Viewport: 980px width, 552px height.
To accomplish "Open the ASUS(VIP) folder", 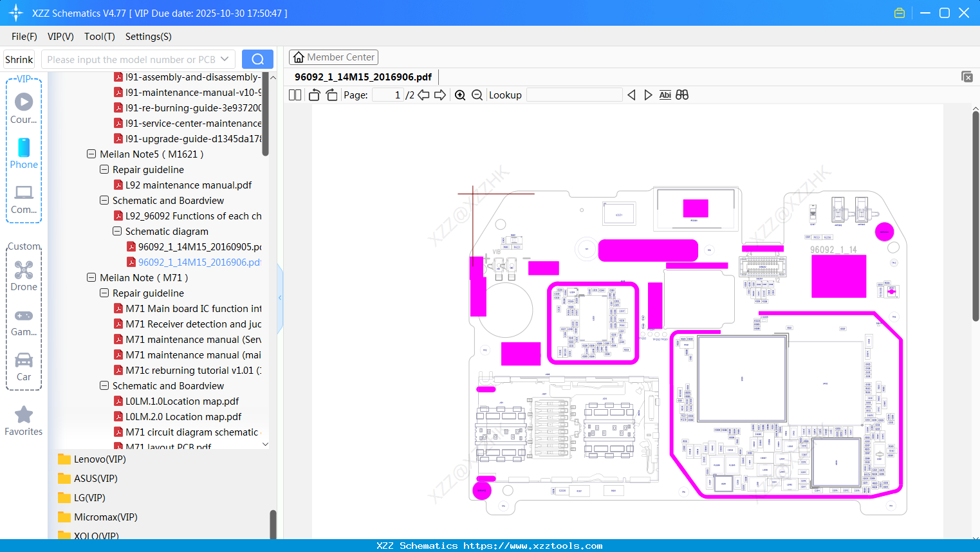I will point(88,478).
